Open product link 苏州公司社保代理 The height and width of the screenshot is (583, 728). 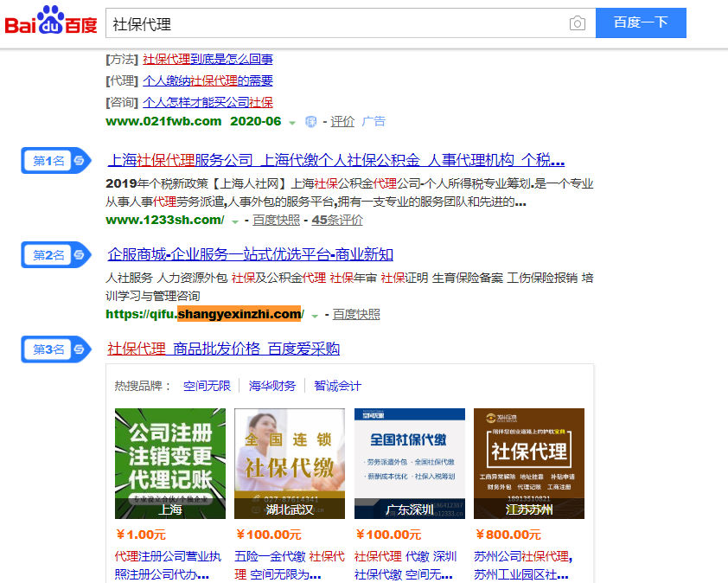(523, 566)
